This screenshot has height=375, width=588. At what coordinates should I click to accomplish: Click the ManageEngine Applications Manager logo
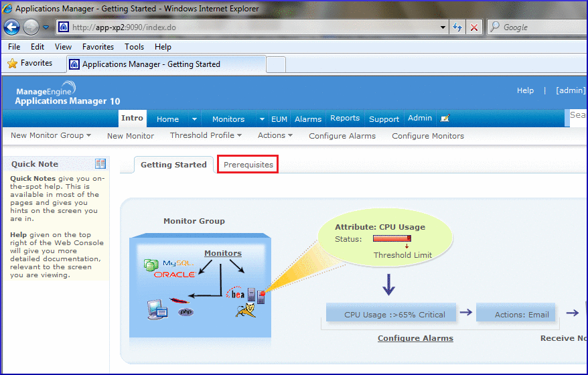click(x=68, y=94)
